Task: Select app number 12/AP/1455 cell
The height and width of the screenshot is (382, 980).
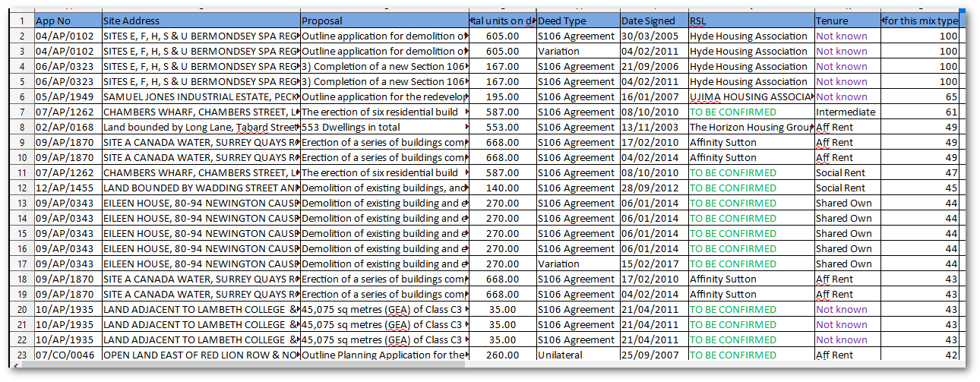Action: [x=68, y=188]
